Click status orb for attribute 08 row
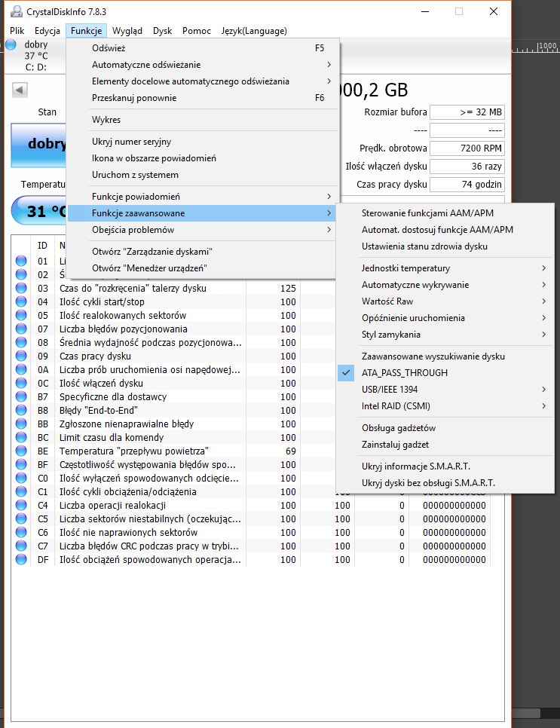Image resolution: width=560 pixels, height=728 pixels. tap(21, 342)
